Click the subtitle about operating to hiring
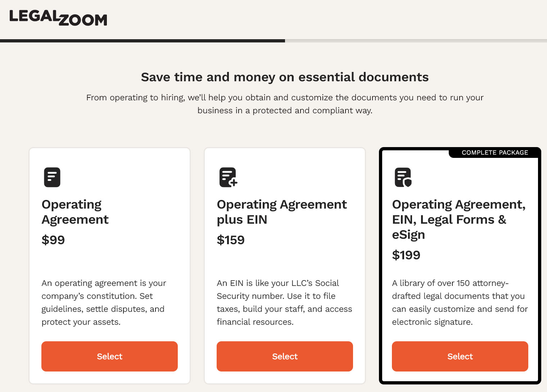Image resolution: width=547 pixels, height=392 pixels. (285, 104)
